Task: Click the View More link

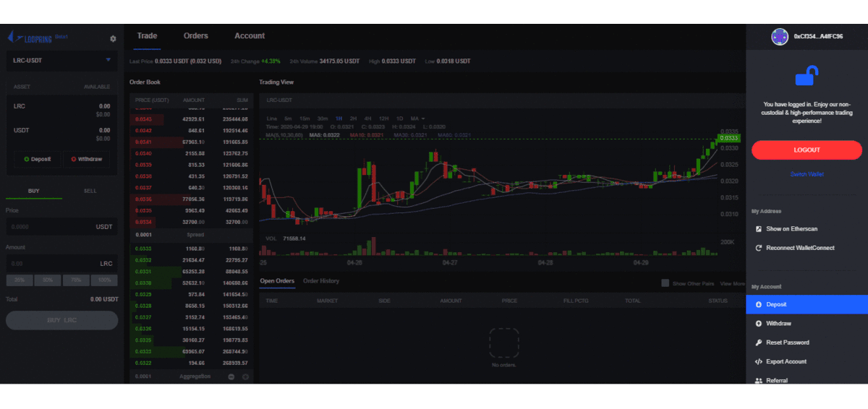Action: [732, 283]
